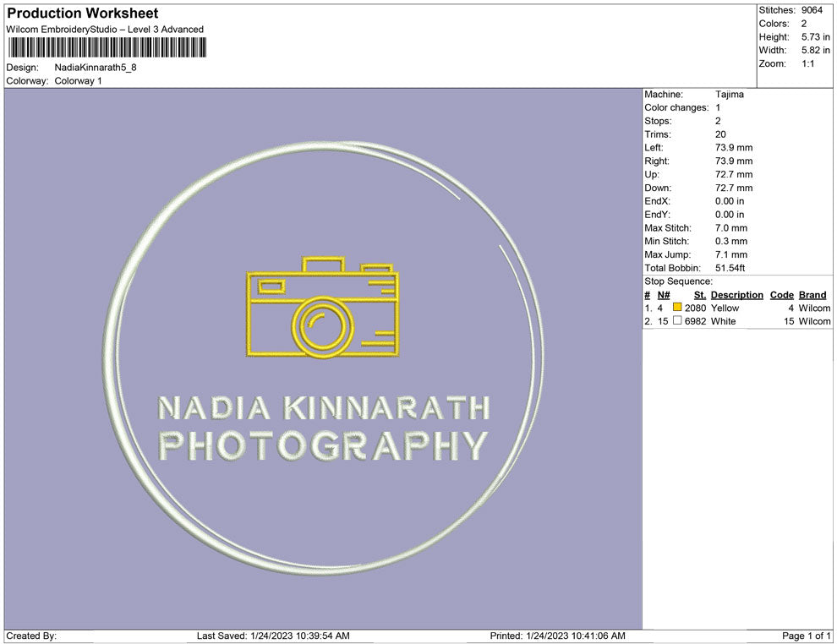This screenshot has width=837, height=644.
Task: Click the Production Worksheet title
Action: (82, 14)
